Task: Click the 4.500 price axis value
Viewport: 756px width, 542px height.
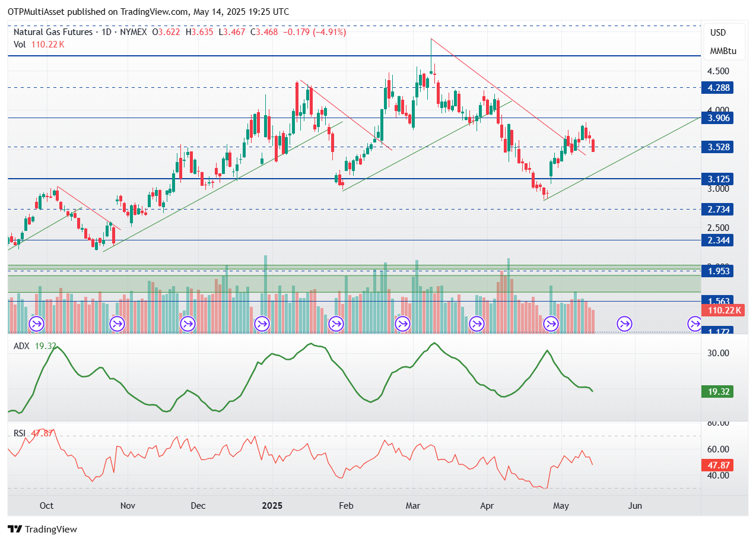Action: pos(718,71)
